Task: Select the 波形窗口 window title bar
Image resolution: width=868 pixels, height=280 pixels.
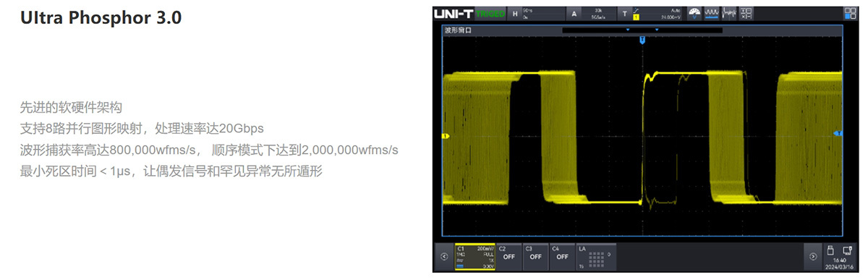Action: pyautogui.click(x=642, y=30)
